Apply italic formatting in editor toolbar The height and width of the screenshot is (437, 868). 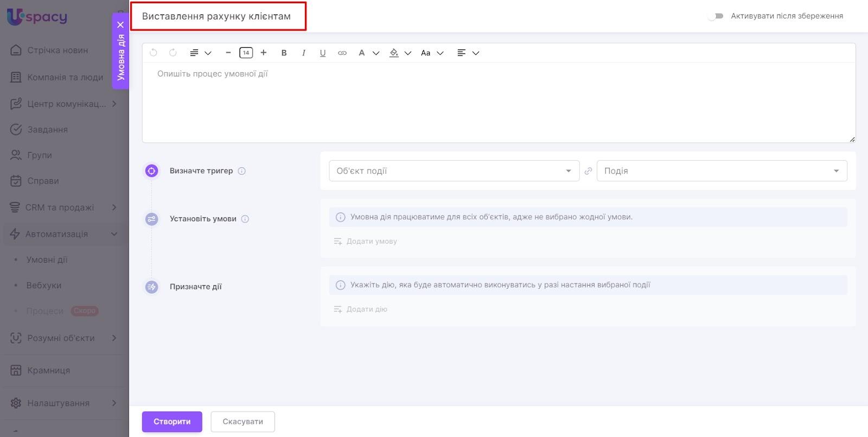pos(303,53)
